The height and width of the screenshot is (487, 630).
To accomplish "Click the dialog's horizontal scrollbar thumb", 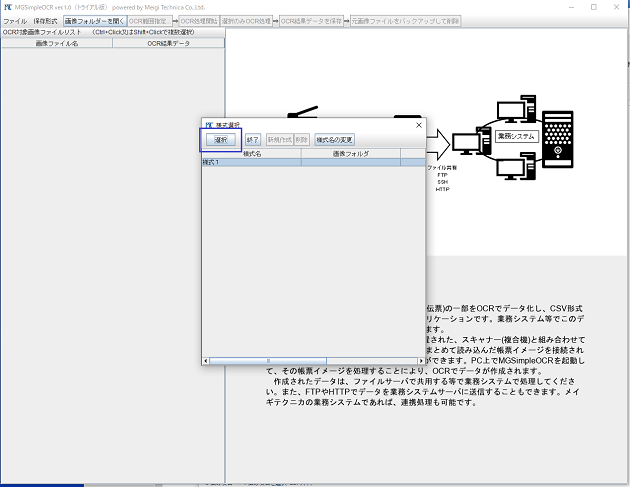I will click(268, 361).
